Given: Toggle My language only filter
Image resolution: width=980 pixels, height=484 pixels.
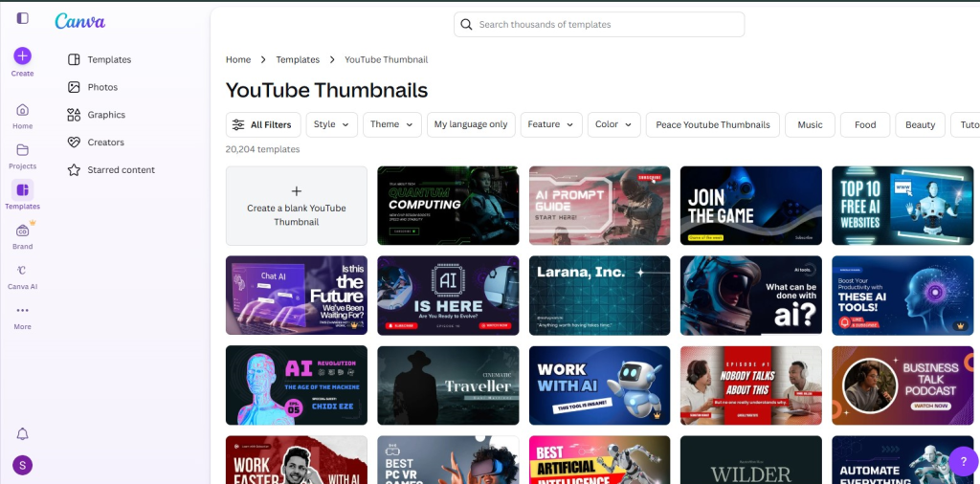Looking at the screenshot, I should (471, 124).
